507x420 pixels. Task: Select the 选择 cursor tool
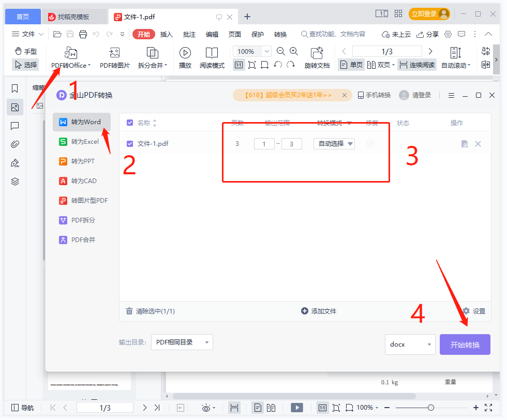point(26,65)
